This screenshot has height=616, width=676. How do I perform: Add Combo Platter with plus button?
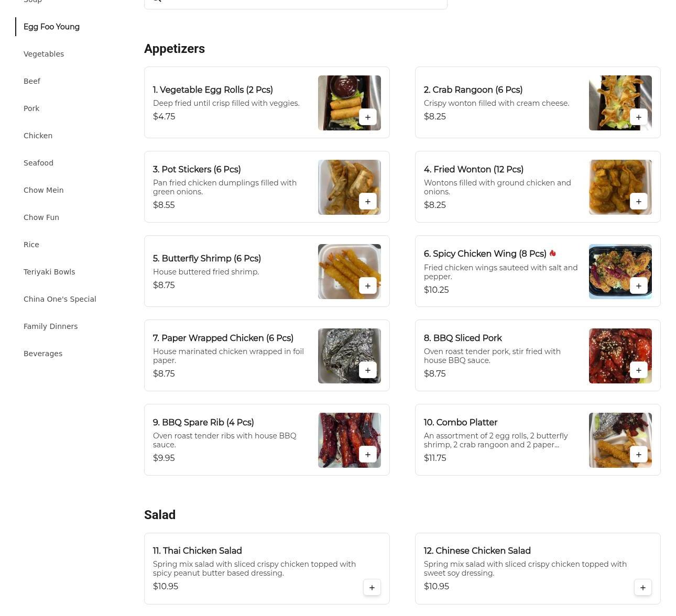[638, 455]
